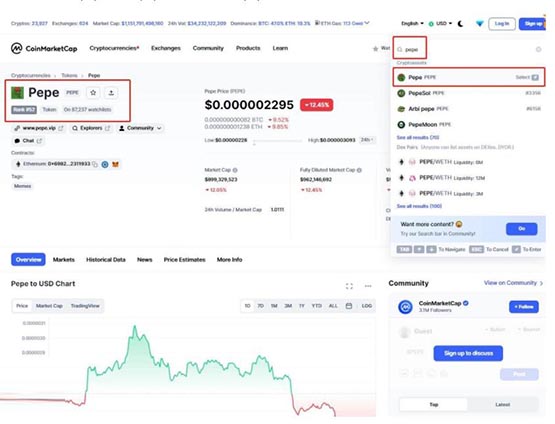
Task: Click the Log In button
Action: click(502, 24)
